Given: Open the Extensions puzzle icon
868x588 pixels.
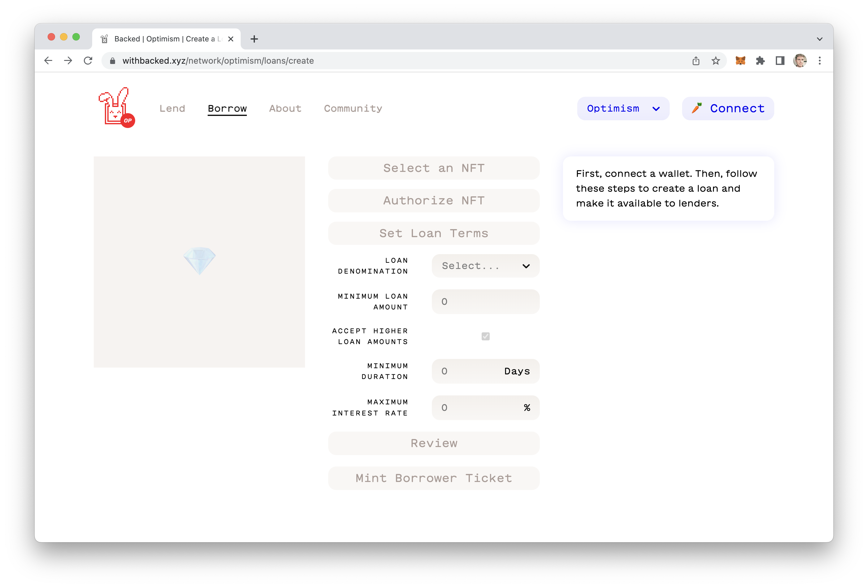Looking at the screenshot, I should 760,61.
